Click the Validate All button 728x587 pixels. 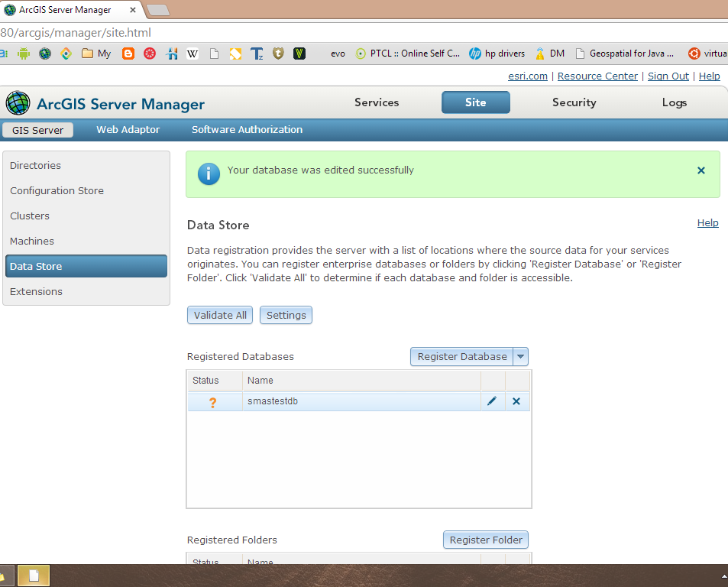[x=219, y=314]
